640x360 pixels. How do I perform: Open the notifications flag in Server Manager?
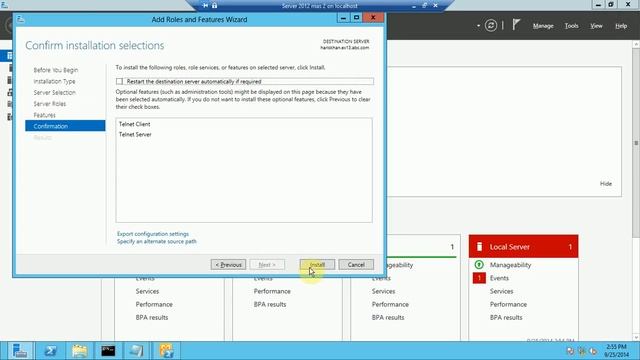pyautogui.click(x=516, y=25)
